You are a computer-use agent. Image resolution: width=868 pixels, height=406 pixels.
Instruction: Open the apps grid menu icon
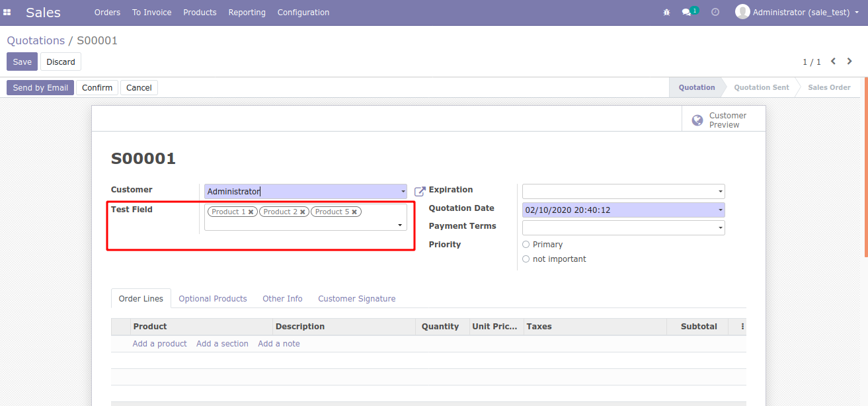(x=7, y=13)
